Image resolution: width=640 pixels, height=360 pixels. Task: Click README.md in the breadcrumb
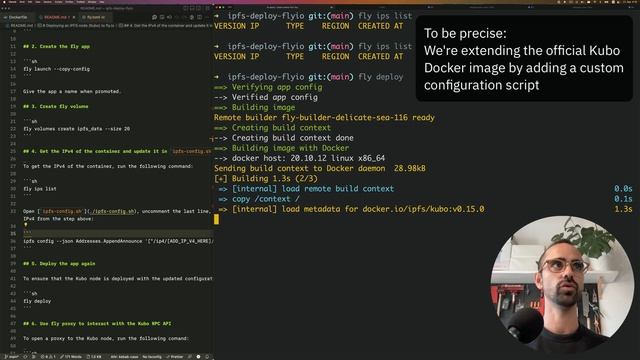pos(22,25)
